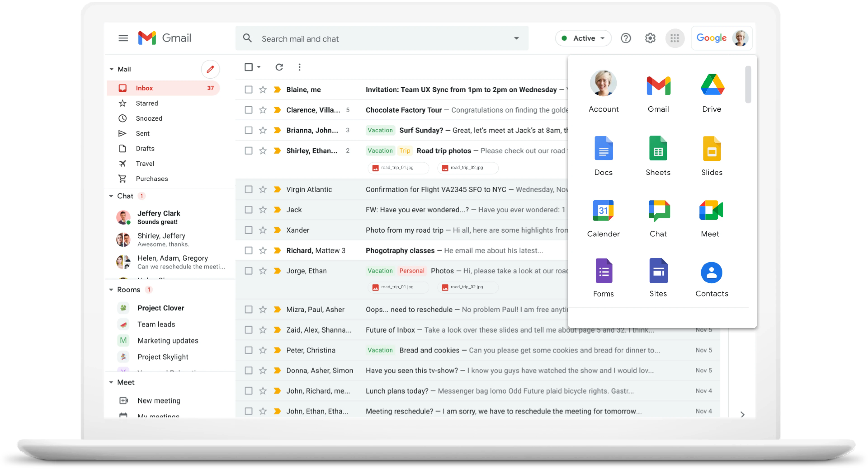This screenshot has width=868, height=470.
Task: Refresh the inbox mail list
Action: pos(279,67)
